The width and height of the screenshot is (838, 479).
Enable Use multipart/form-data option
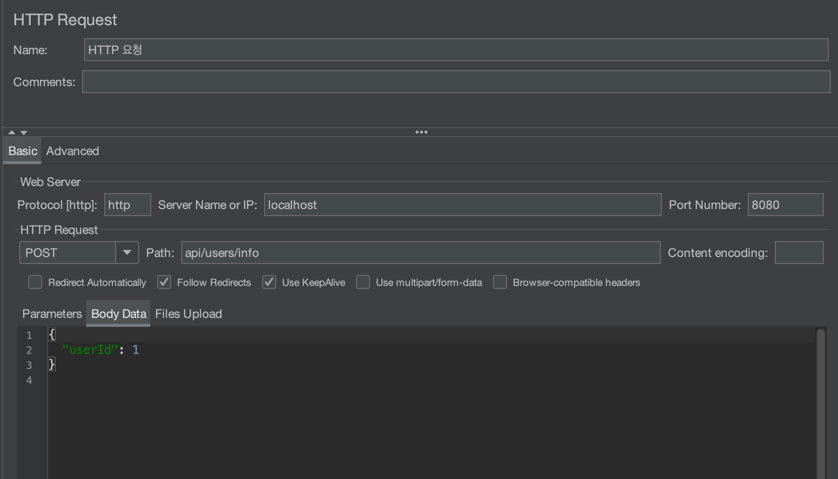363,282
